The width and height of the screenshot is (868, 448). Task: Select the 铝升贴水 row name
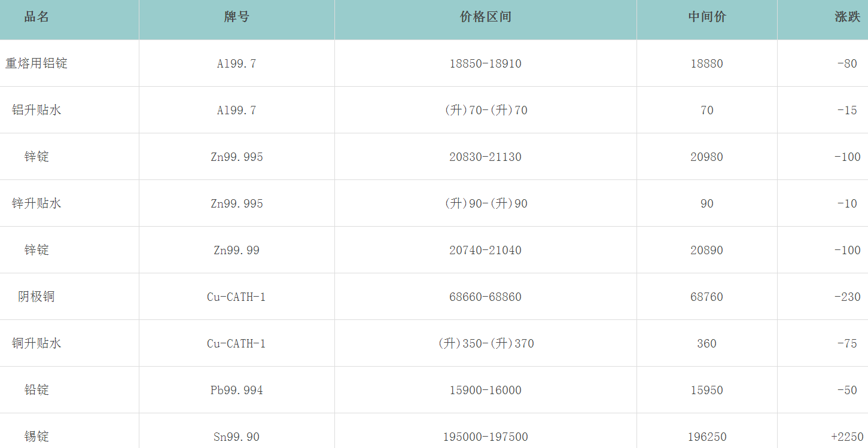click(36, 110)
